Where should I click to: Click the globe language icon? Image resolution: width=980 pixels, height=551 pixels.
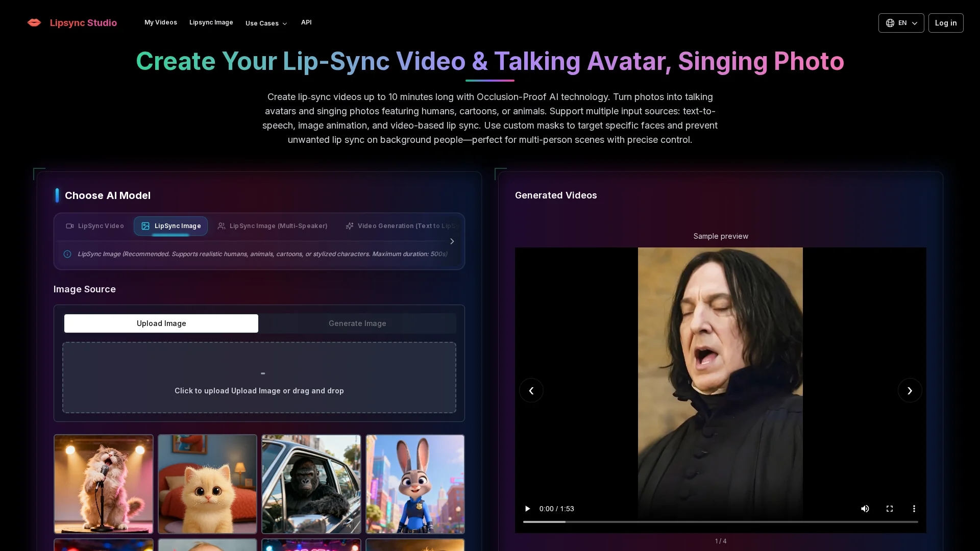click(x=890, y=23)
